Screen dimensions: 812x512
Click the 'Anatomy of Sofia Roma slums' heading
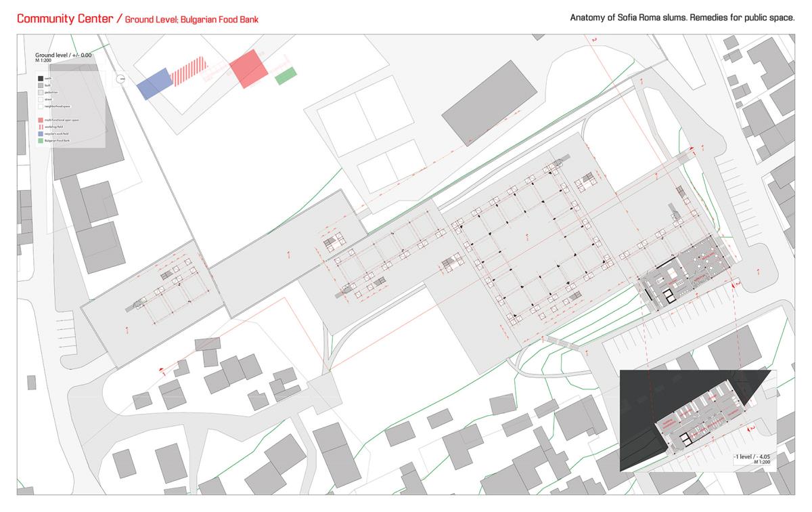click(x=682, y=18)
